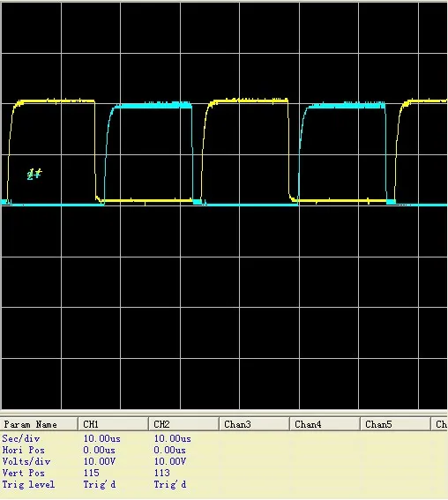The image size is (448, 500).
Task: Click the channel marker on the waveform
Action: click(34, 174)
